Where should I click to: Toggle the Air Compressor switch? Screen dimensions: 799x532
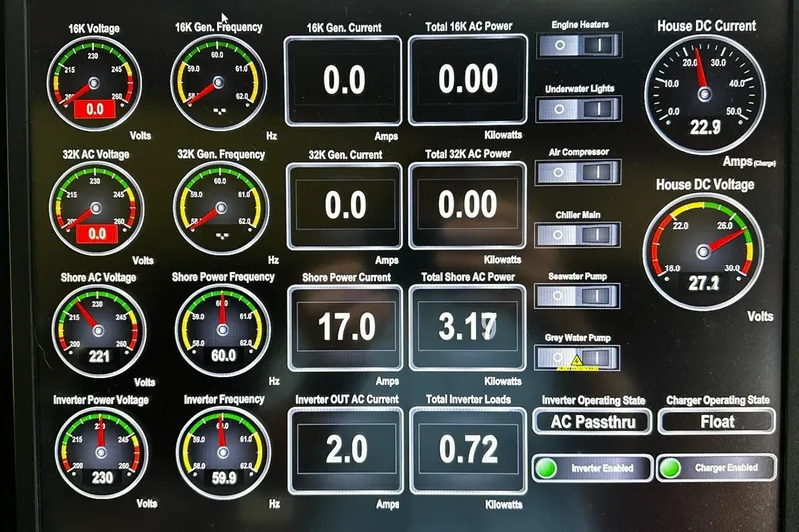pos(580,172)
